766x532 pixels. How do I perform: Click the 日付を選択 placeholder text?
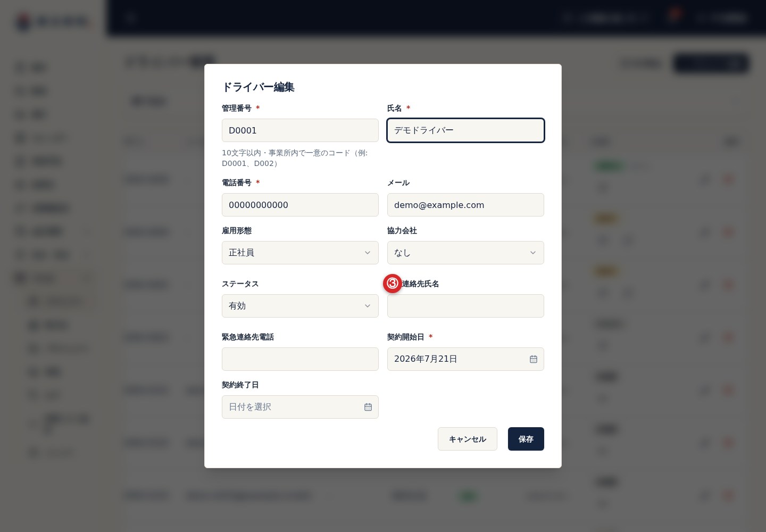click(x=250, y=407)
